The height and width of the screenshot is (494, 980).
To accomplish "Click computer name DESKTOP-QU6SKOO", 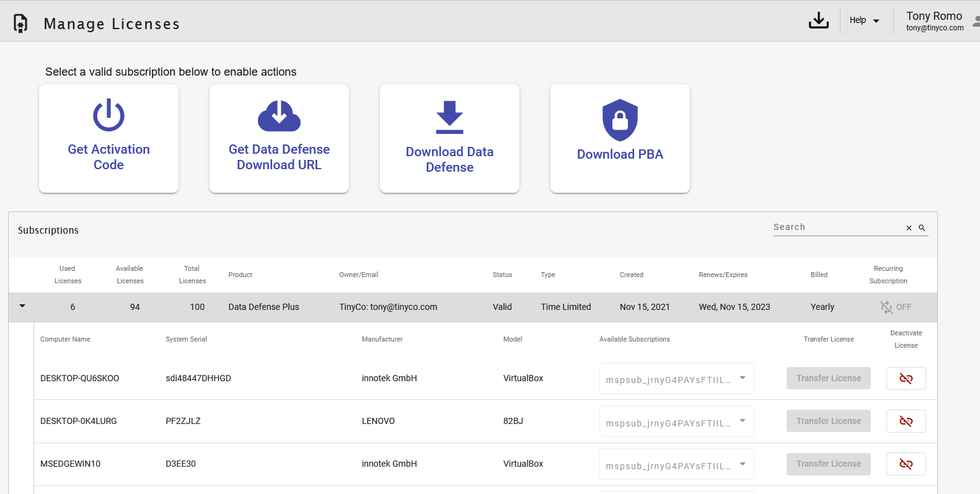I will point(80,378).
